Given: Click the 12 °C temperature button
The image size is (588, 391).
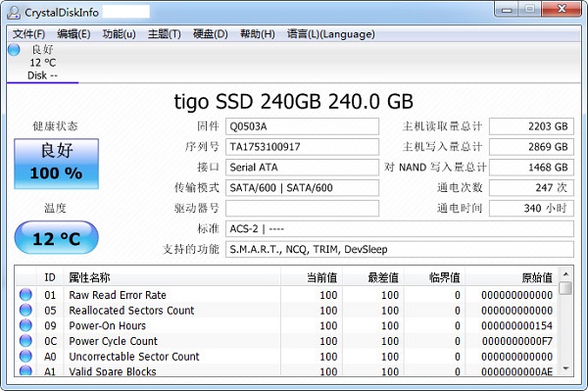Looking at the screenshot, I should [x=56, y=238].
